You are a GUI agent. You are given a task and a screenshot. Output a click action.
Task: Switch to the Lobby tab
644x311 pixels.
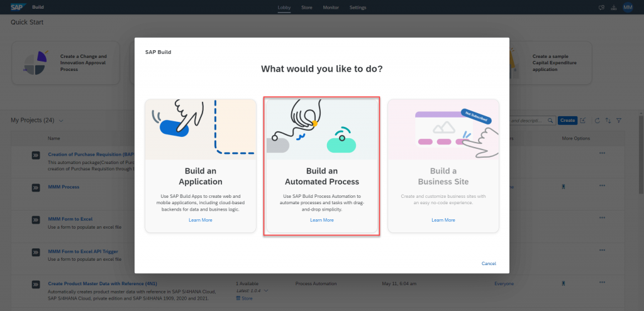[x=284, y=8]
